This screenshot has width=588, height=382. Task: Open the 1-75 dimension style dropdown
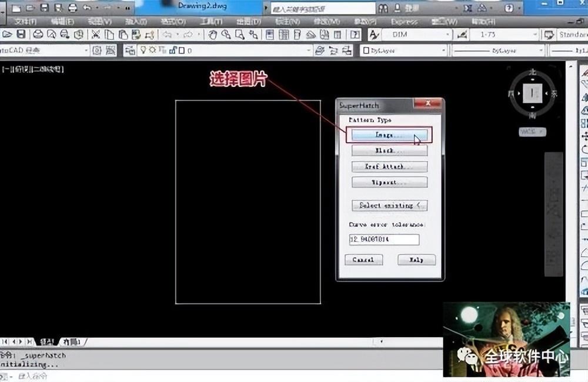coord(504,35)
